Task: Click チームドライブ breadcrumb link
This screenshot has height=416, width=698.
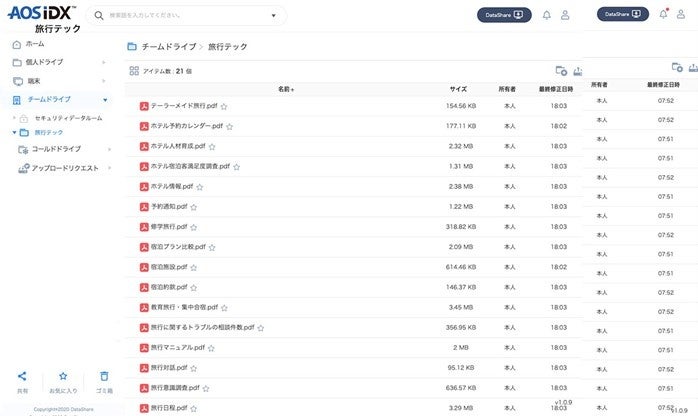Action: tap(169, 47)
